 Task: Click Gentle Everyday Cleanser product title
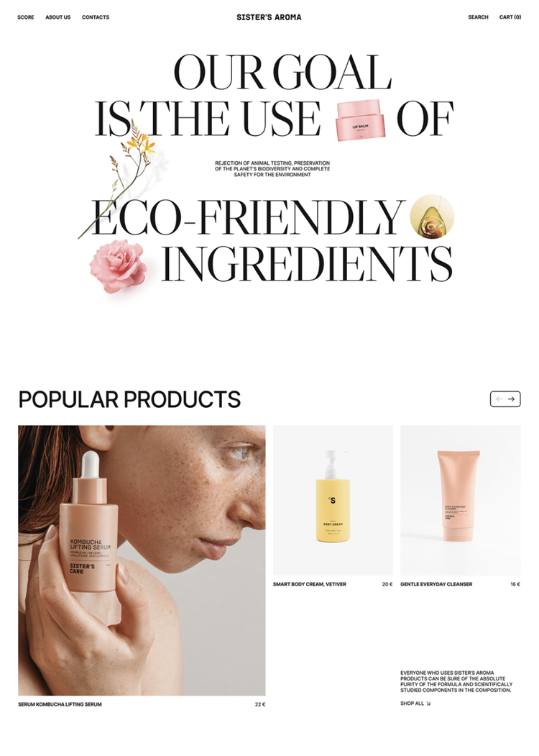(436, 584)
